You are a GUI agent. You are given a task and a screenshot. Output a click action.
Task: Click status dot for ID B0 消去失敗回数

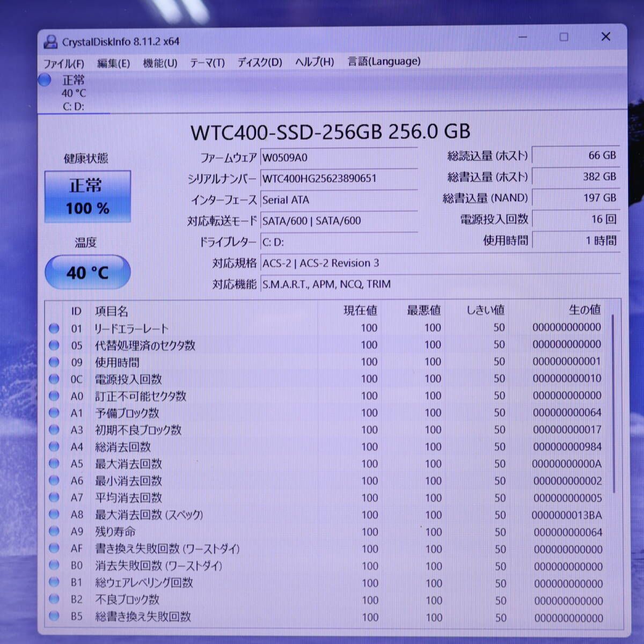point(54,565)
